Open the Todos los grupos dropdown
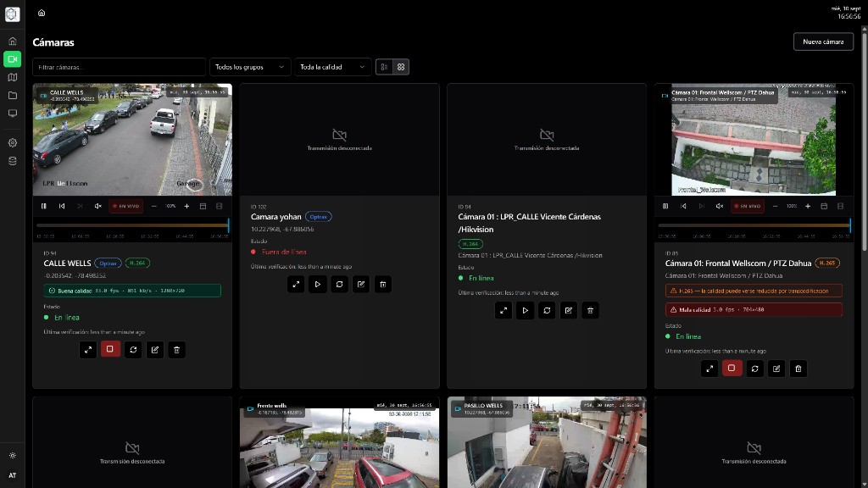This screenshot has height=488, width=868. coord(250,67)
